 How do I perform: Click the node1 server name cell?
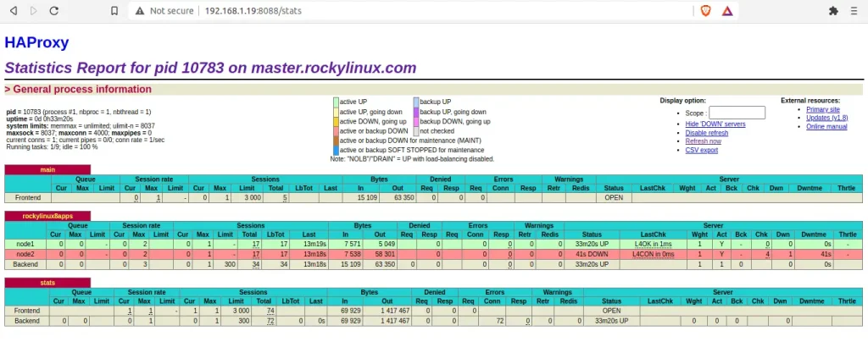tap(24, 244)
